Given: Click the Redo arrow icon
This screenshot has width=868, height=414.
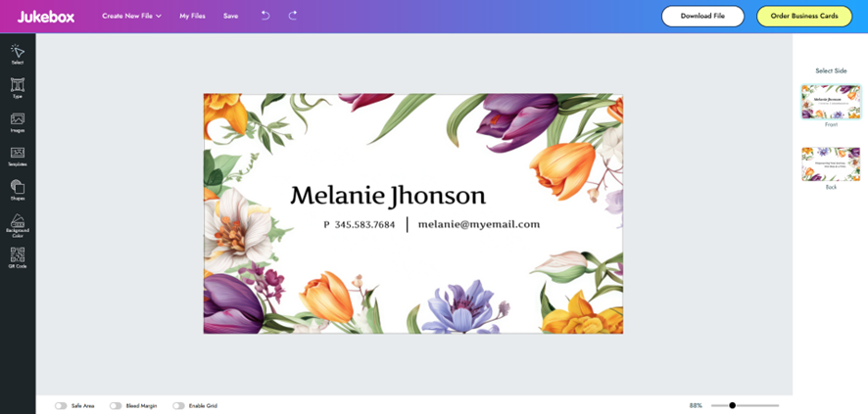Looking at the screenshot, I should [293, 16].
